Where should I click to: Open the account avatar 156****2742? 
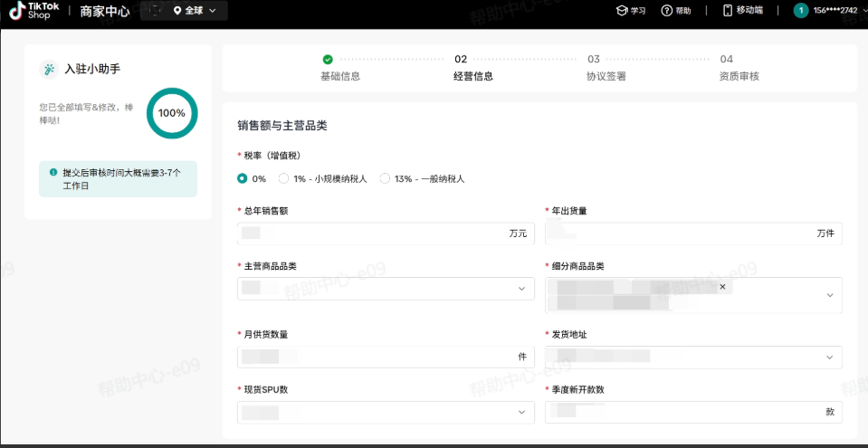point(800,11)
